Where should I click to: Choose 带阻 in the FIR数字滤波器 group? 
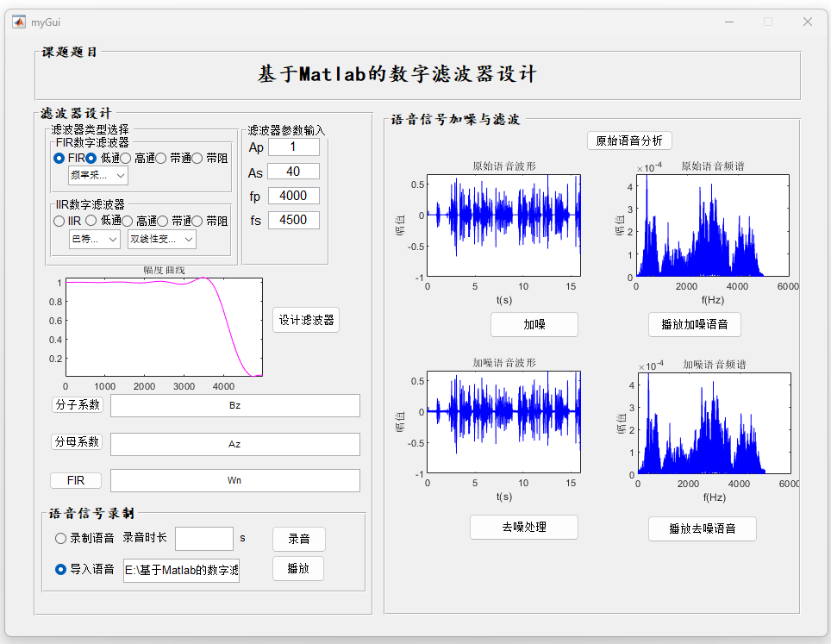pos(197,159)
